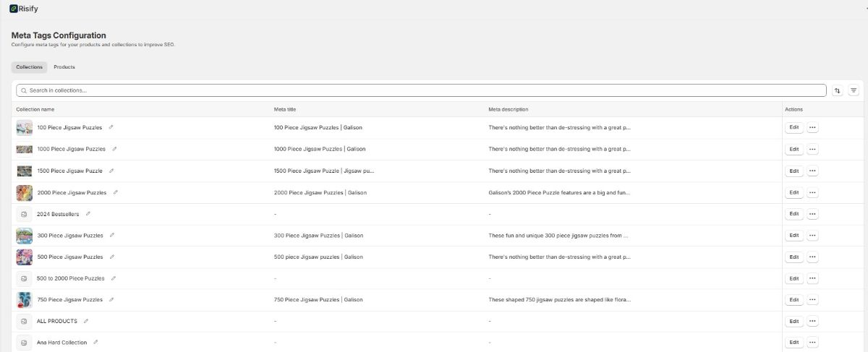868x352 pixels.
Task: Click pencil icon next to 2024 Bestsellers
Action: click(x=88, y=214)
